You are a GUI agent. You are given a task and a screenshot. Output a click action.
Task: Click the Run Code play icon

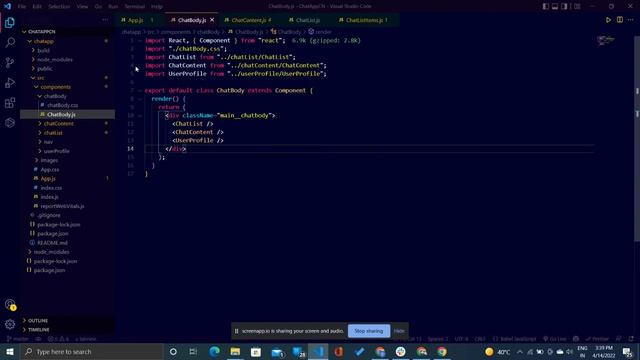coord(608,20)
